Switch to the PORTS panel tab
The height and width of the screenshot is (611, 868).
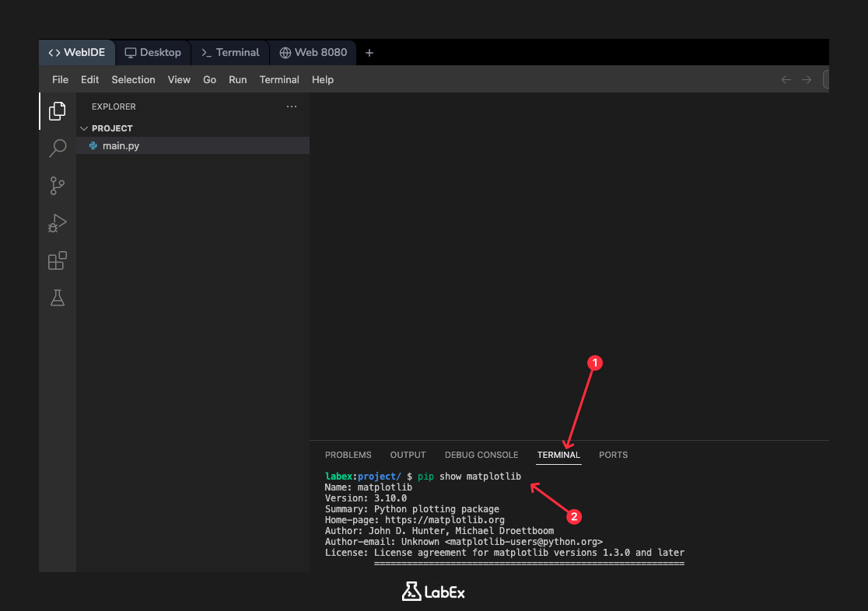pos(613,455)
